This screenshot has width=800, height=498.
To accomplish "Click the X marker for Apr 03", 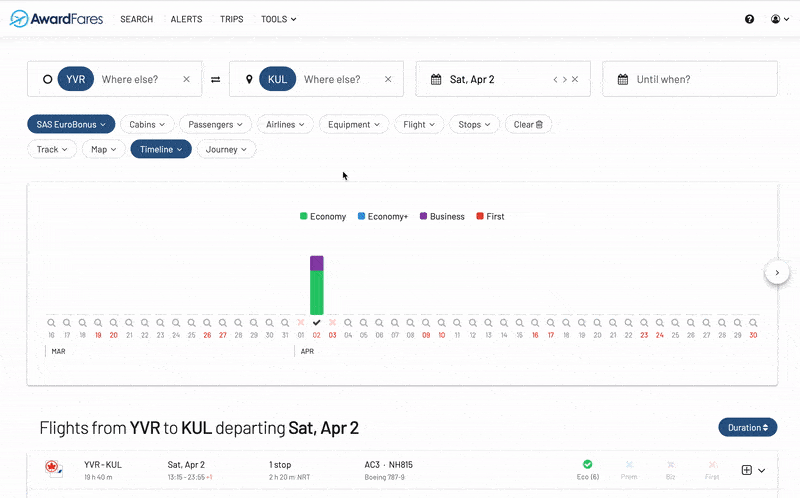I will pos(332,322).
